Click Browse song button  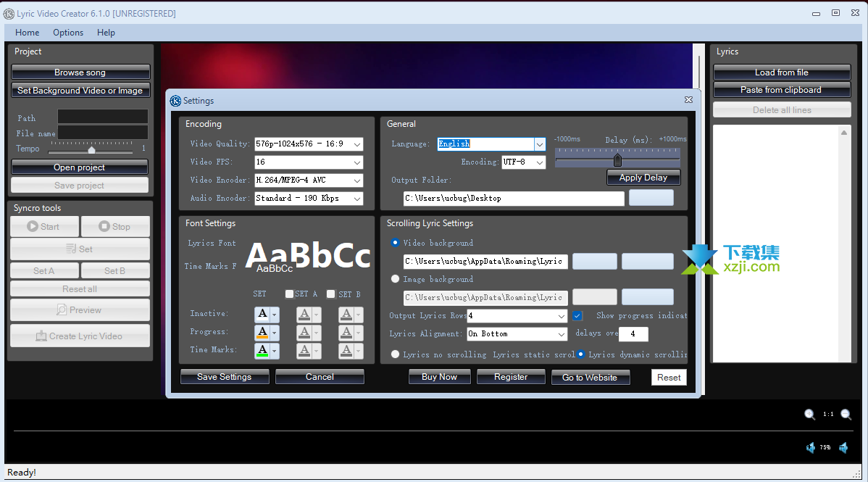pyautogui.click(x=80, y=72)
